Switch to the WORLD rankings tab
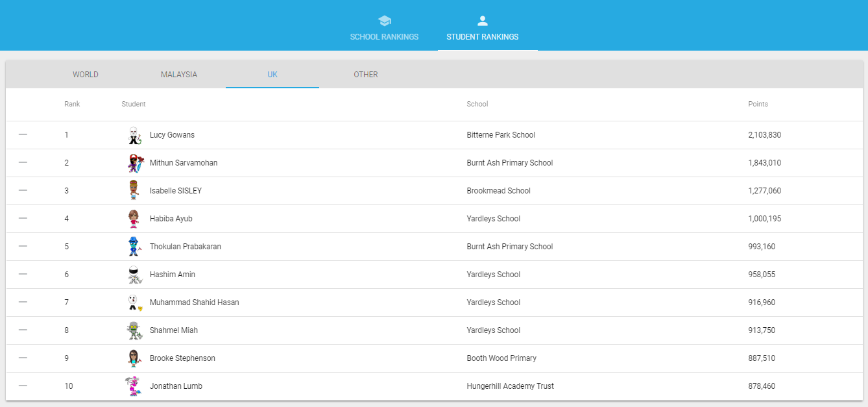868x407 pixels. click(x=86, y=75)
